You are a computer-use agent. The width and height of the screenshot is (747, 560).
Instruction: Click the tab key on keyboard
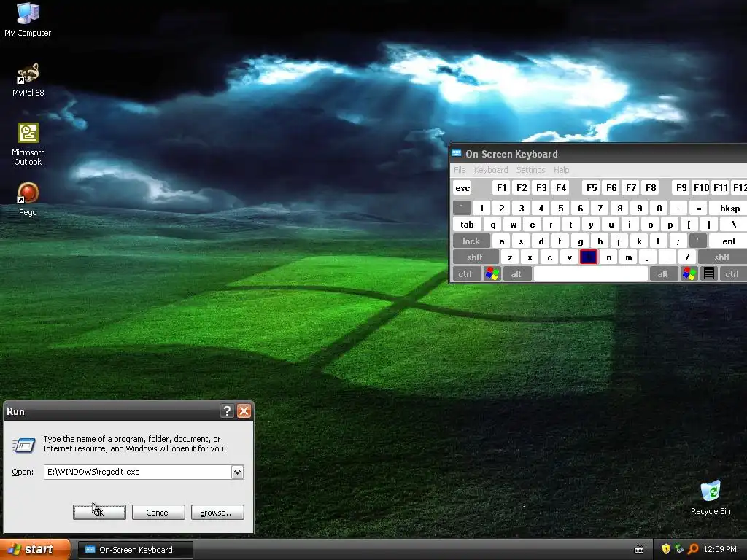point(467,225)
